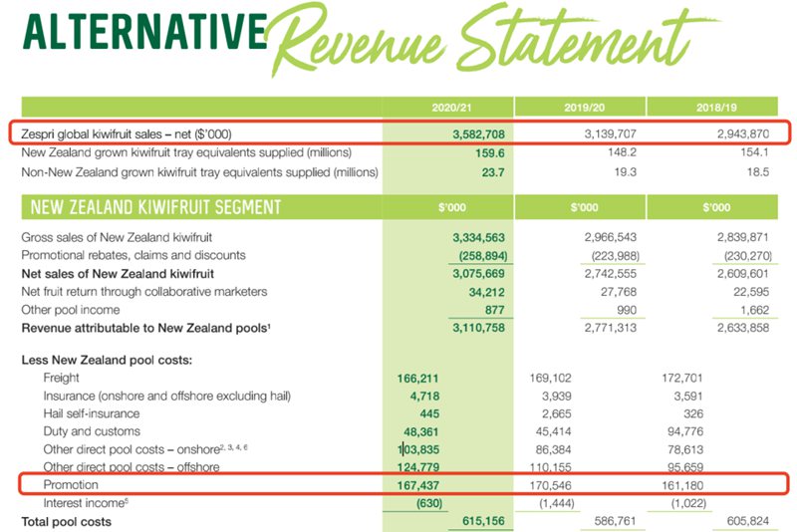The width and height of the screenshot is (797, 532).
Task: Click the "Net sales of New Zealand kiwifruit" label
Action: (x=118, y=274)
